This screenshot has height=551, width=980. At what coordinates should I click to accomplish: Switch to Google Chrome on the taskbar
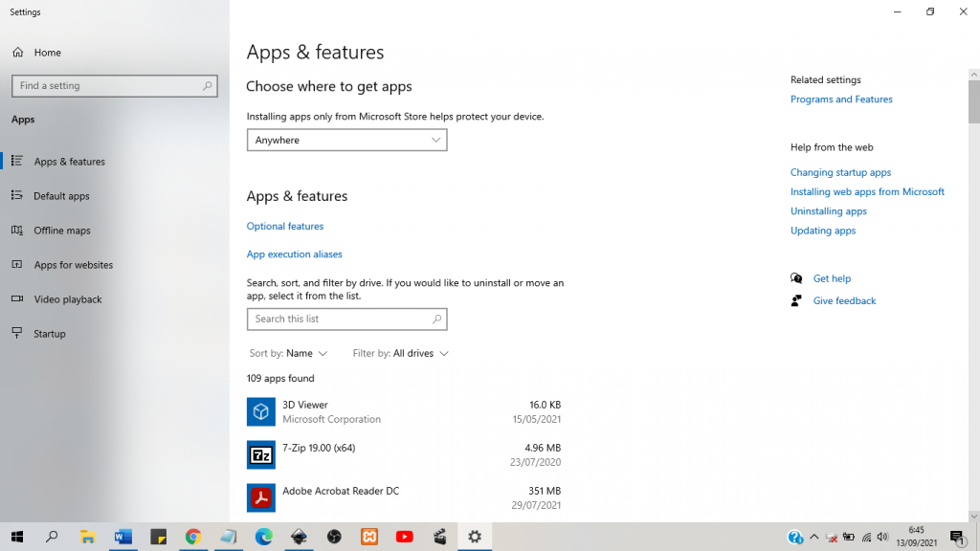(193, 537)
